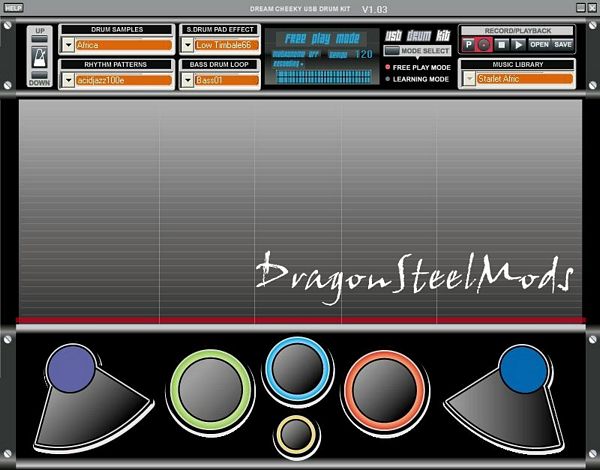Open the Help menu

[x=8, y=9]
